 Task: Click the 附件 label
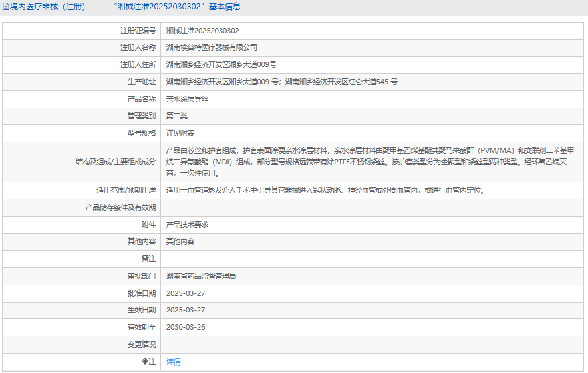(x=148, y=225)
